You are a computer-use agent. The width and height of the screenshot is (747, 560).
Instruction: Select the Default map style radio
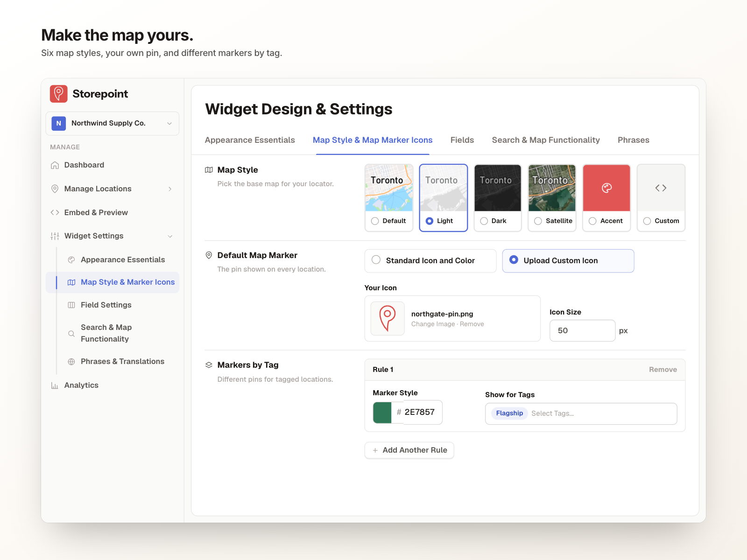375,221
